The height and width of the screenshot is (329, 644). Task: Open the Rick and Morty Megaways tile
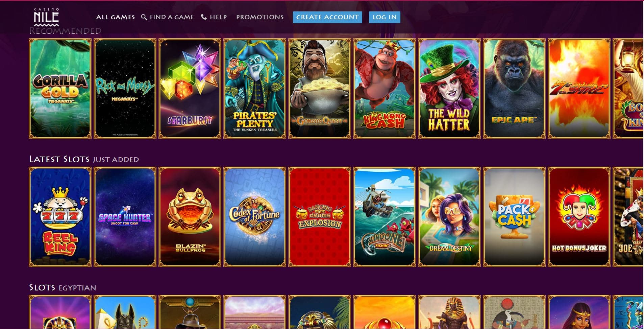click(125, 89)
